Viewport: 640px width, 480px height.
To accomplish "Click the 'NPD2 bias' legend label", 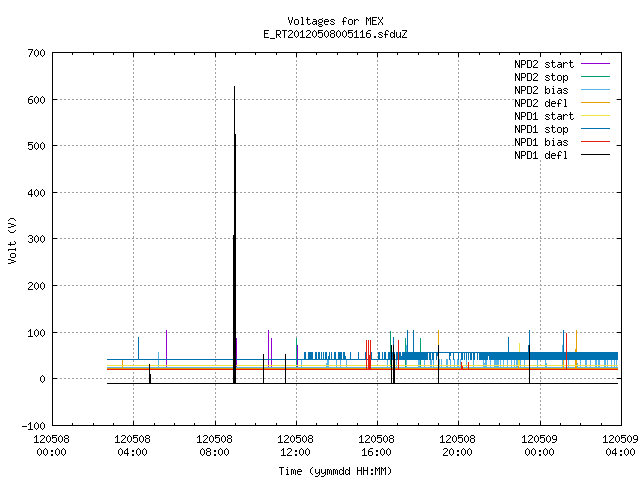I will [541, 90].
